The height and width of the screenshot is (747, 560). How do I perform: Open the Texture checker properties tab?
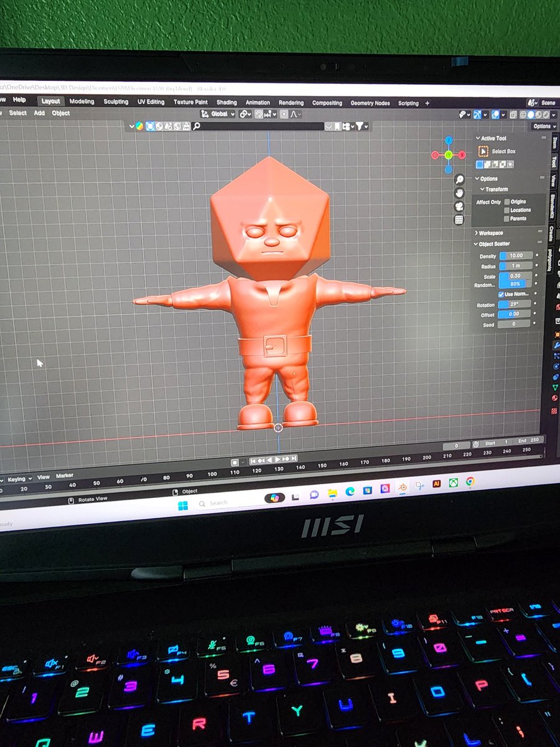554,411
